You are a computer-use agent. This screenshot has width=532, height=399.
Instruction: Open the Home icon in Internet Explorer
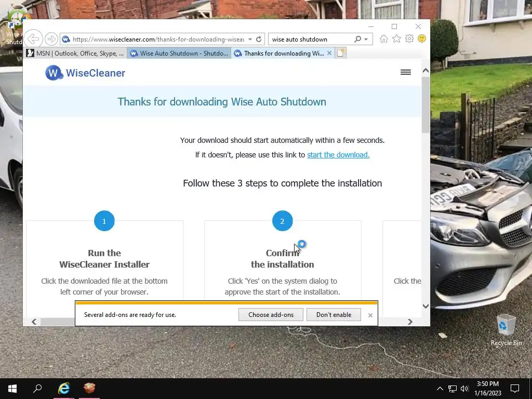tap(384, 38)
